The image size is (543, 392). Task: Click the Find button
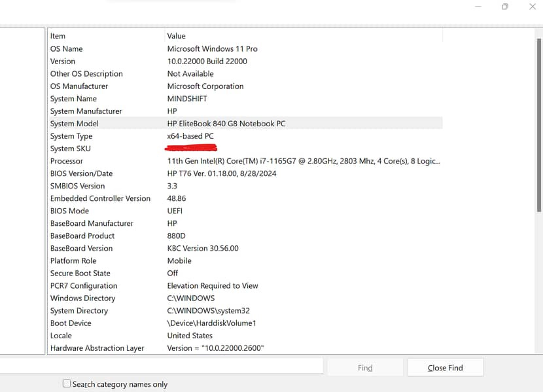[x=365, y=368]
